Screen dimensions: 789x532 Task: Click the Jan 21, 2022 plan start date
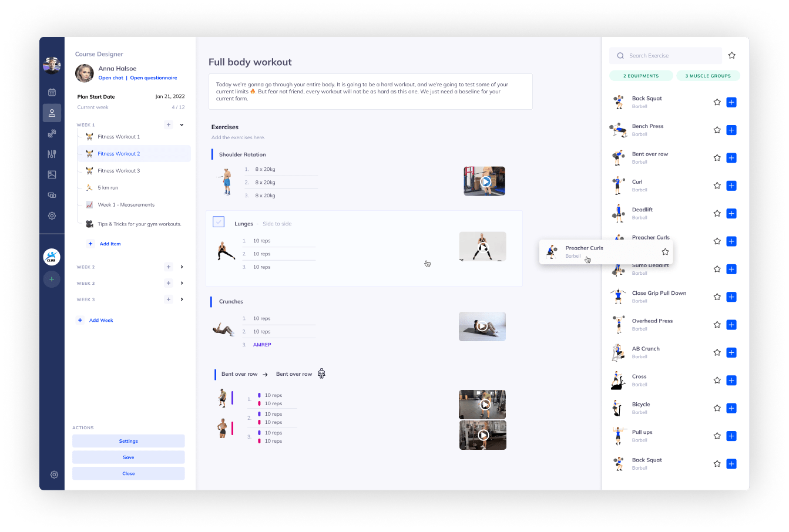coord(170,96)
